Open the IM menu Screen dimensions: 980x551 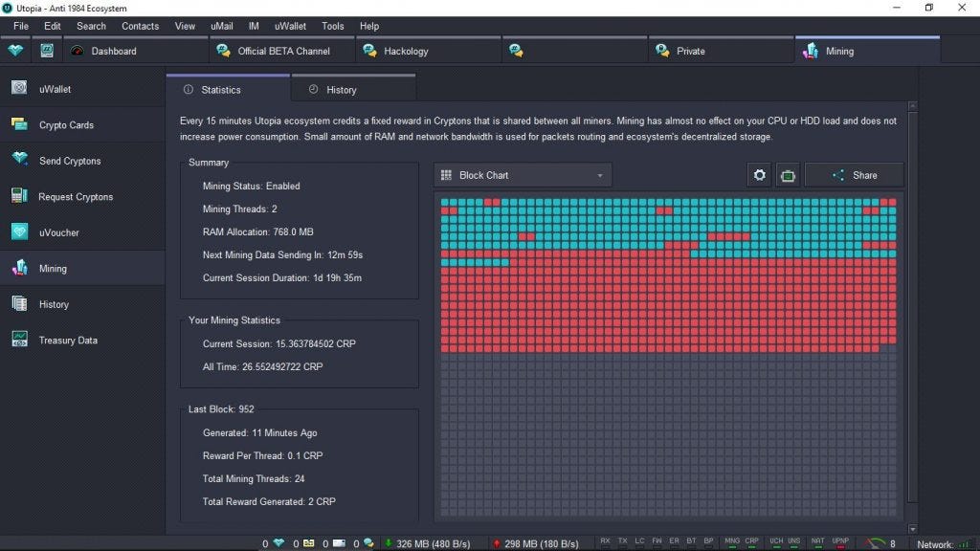click(x=254, y=26)
